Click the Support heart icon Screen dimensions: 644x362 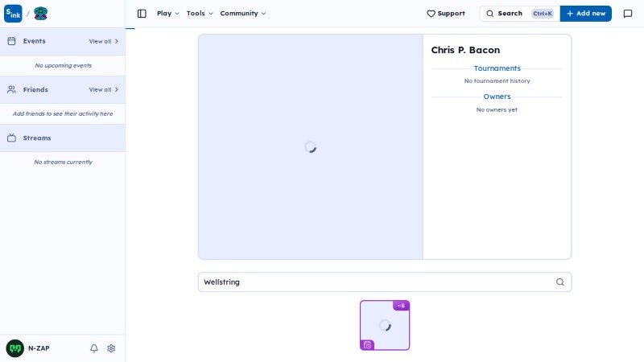(x=431, y=14)
